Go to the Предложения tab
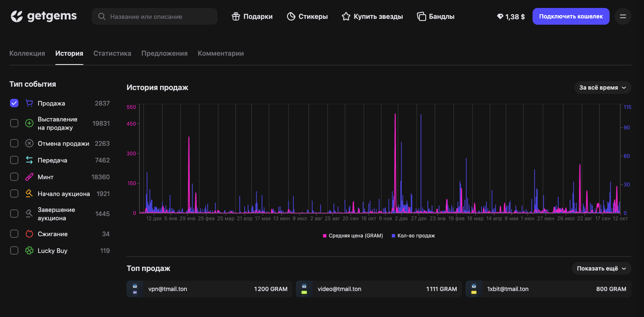Screen dimensions: 644x317 coord(164,53)
